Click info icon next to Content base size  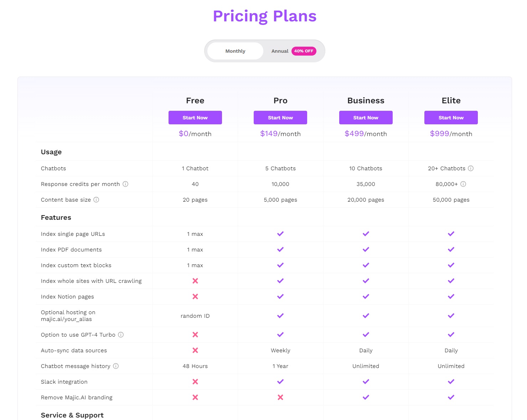point(96,200)
